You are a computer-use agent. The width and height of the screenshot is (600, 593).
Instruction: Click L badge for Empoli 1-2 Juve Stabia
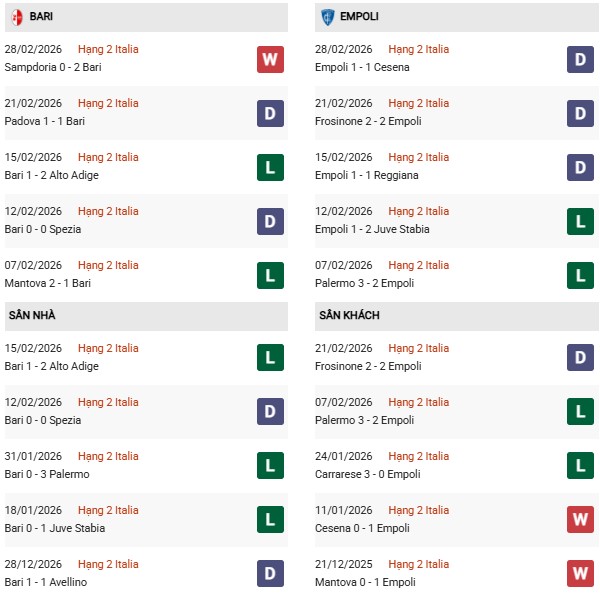[582, 221]
